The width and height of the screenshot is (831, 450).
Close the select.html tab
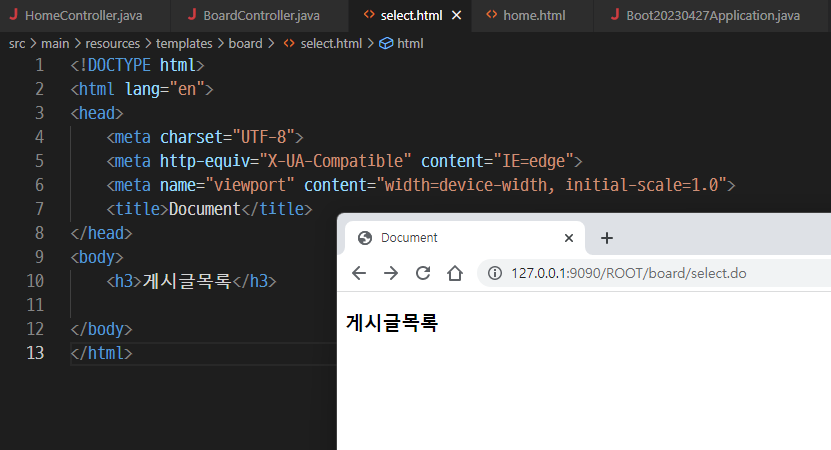[456, 16]
